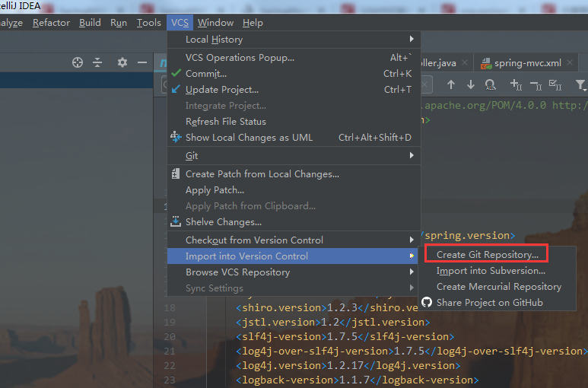
Task: Open the Window menu
Action: tap(215, 23)
